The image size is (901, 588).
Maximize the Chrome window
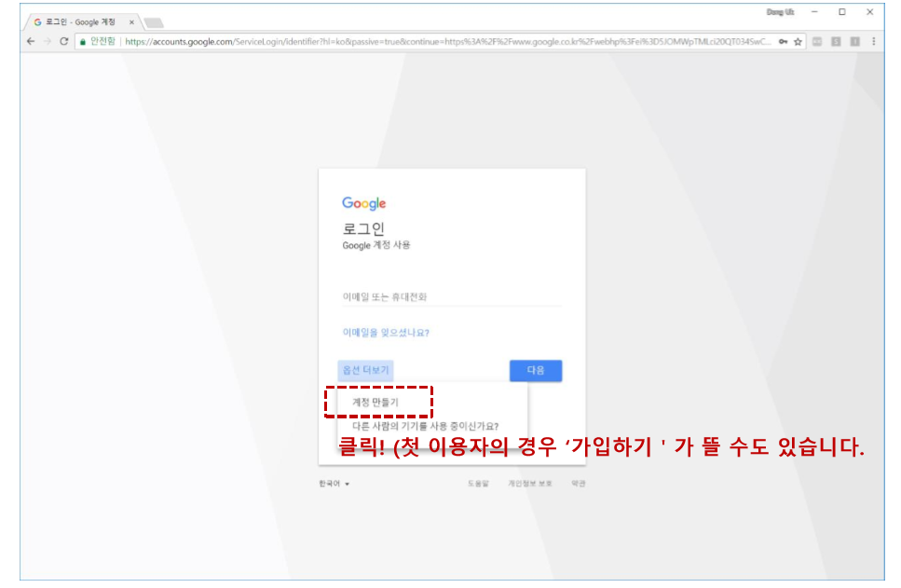[x=841, y=12]
